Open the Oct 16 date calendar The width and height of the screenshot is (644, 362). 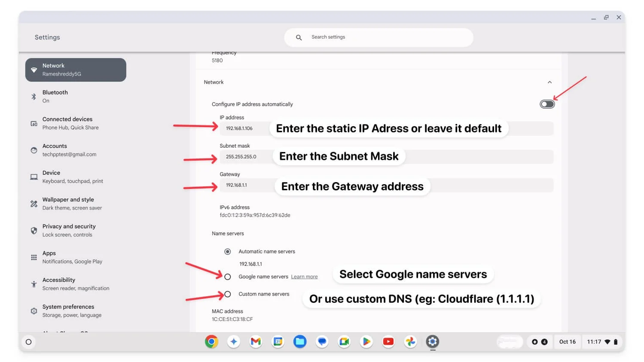[x=567, y=342]
